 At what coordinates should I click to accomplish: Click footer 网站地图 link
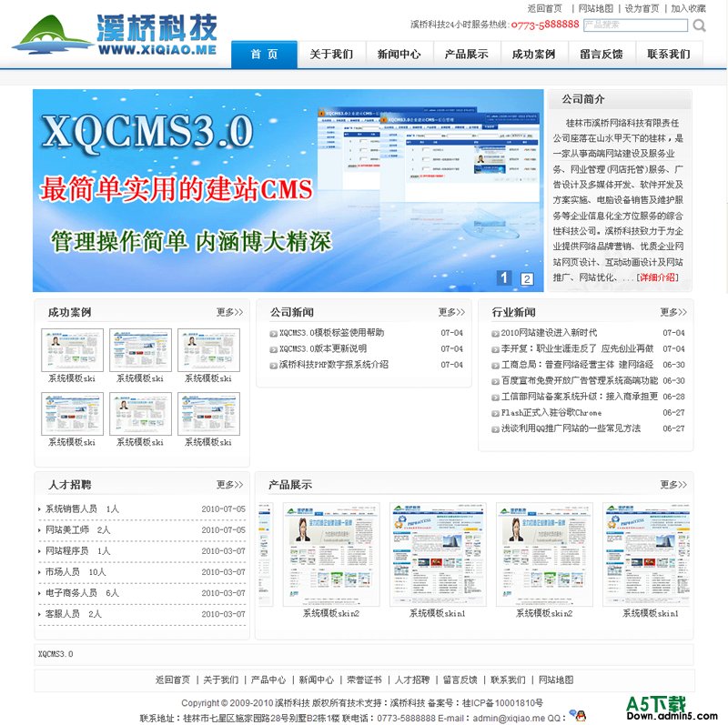coord(556,680)
